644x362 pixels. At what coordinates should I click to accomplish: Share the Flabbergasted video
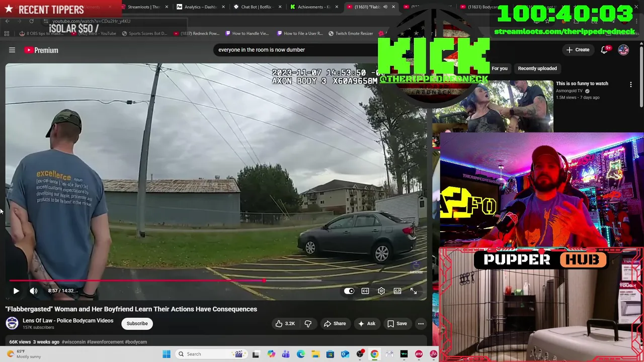point(335,323)
